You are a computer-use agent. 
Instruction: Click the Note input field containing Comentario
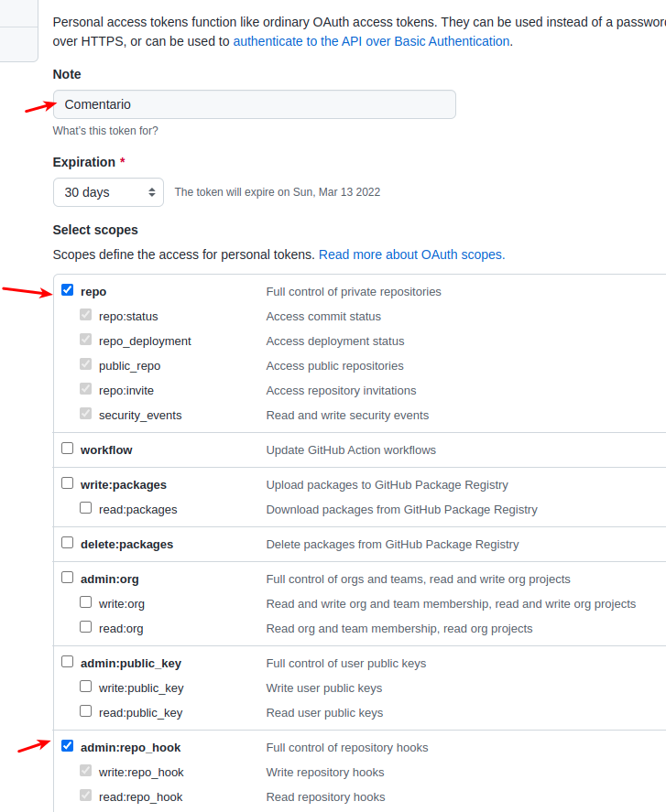coord(255,104)
